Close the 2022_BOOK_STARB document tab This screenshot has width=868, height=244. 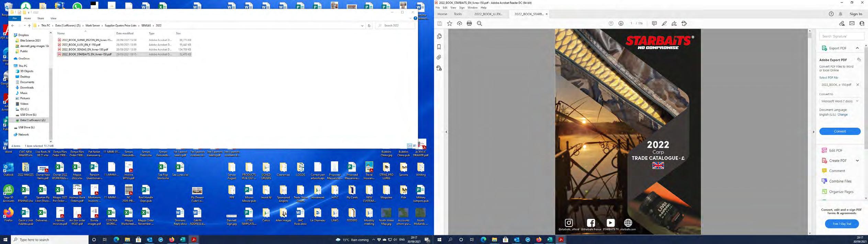pyautogui.click(x=546, y=14)
